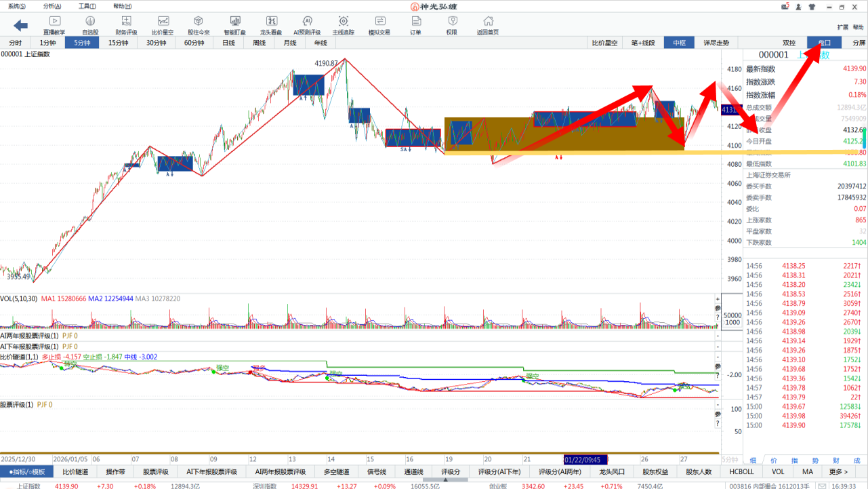Click 返回首页 home icon
The height and width of the screenshot is (489, 868).
pyautogui.click(x=487, y=26)
